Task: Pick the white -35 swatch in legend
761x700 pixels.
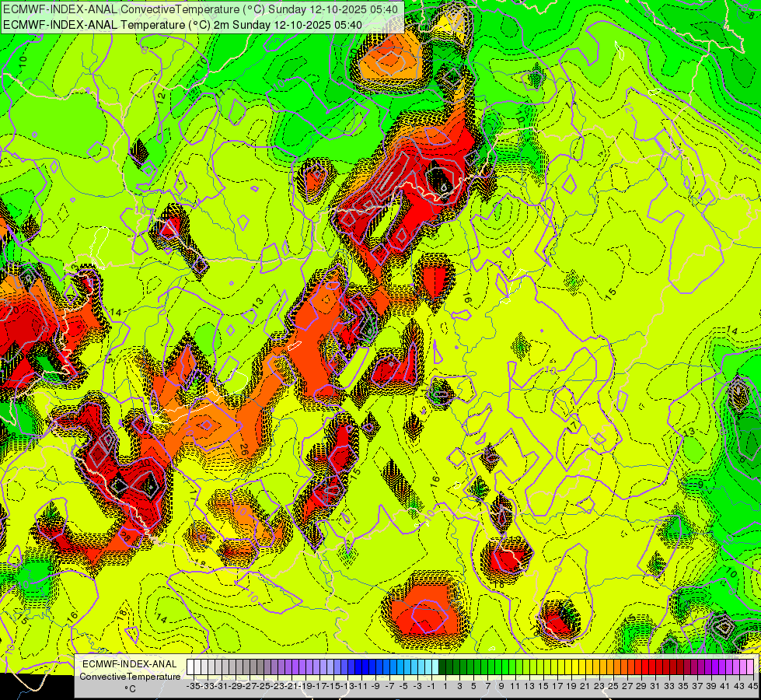Action: click(190, 667)
